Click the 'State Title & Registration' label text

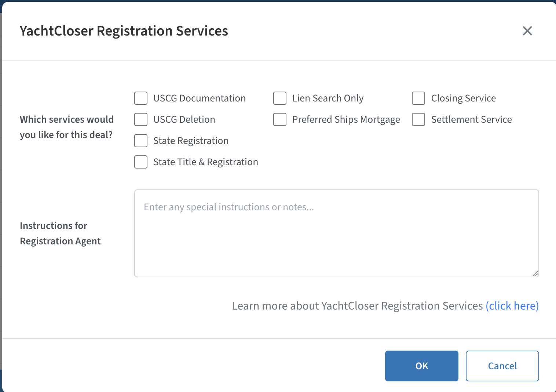tap(205, 162)
